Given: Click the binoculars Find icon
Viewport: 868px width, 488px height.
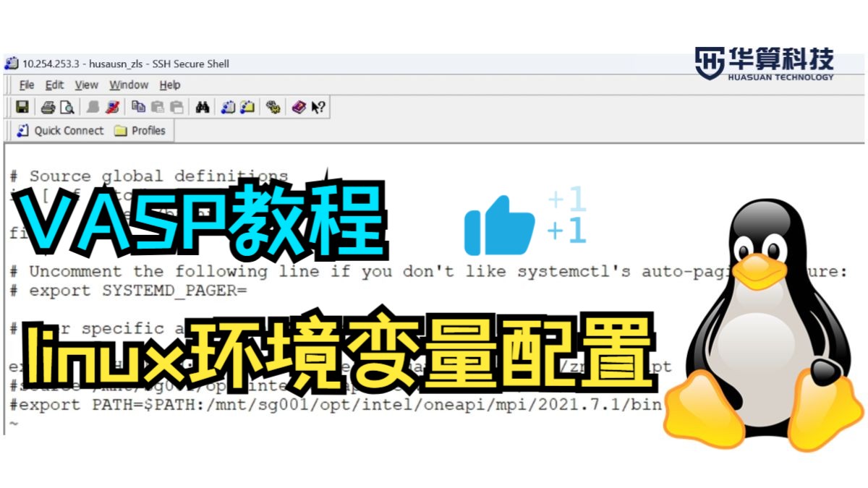Looking at the screenshot, I should 203,108.
